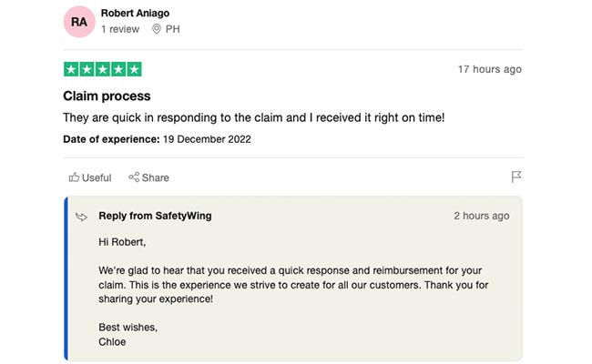Click the location pin icon beside PH

157,29
